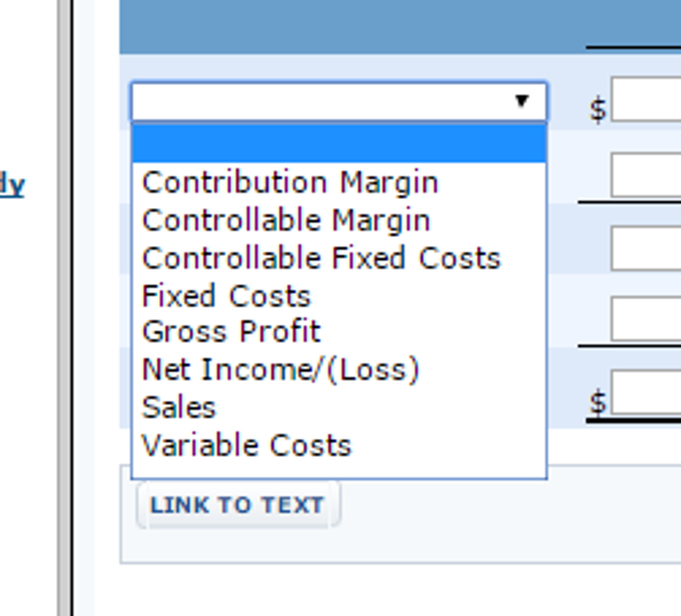
Task: Choose Contribution Margin from the list
Action: pos(290,183)
